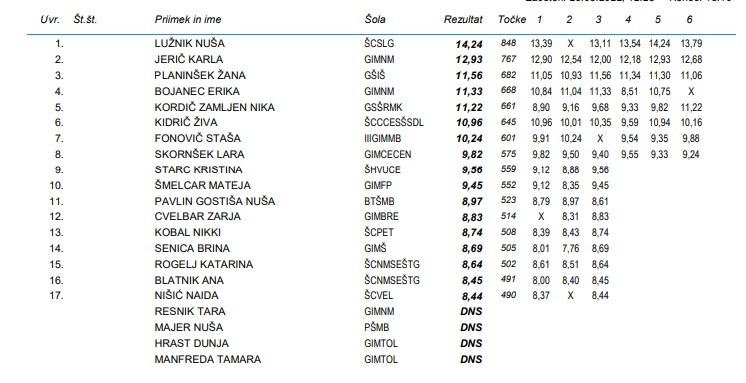Click the school code GIMCECEN
The width and height of the screenshot is (746, 383).
click(388, 155)
